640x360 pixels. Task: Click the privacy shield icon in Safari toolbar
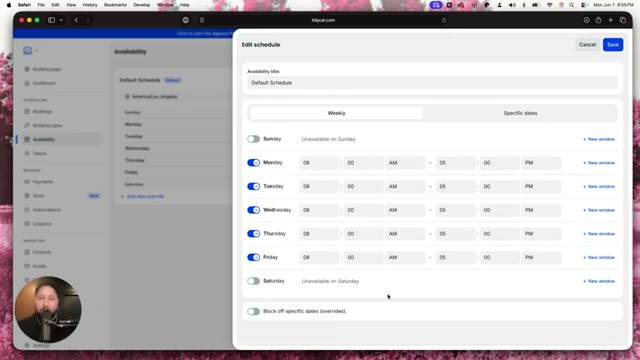[202, 20]
